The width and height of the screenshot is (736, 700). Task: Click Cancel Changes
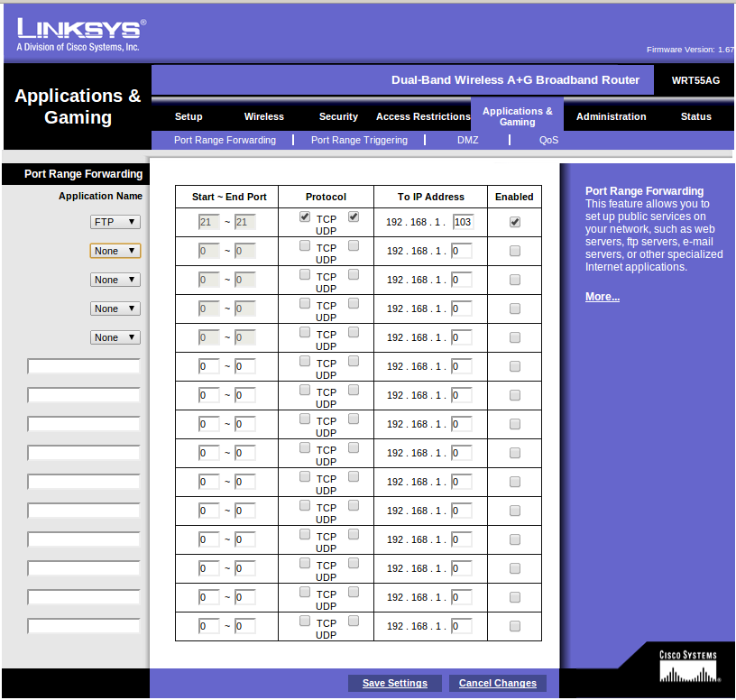click(498, 683)
